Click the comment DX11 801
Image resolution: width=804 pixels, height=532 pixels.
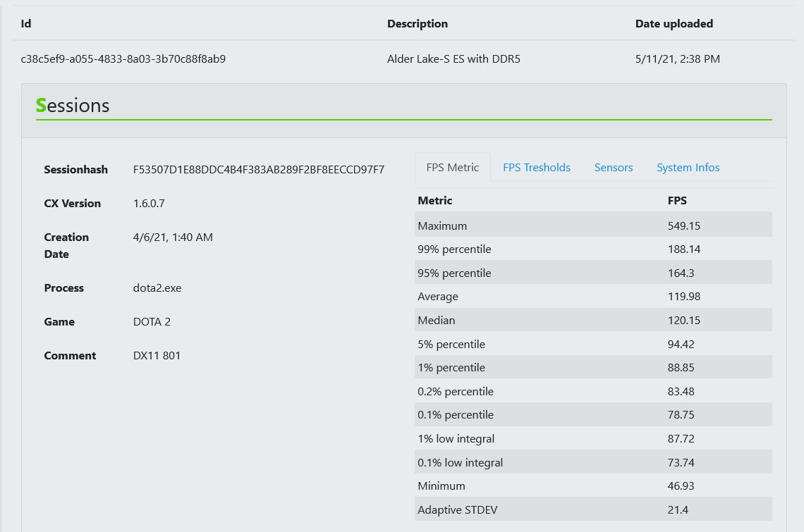pyautogui.click(x=157, y=356)
